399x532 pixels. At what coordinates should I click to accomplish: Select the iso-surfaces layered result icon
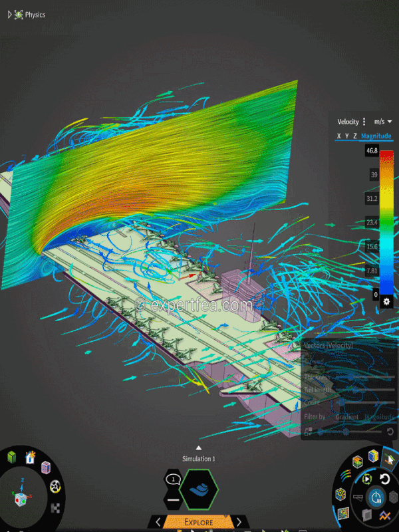358,462
